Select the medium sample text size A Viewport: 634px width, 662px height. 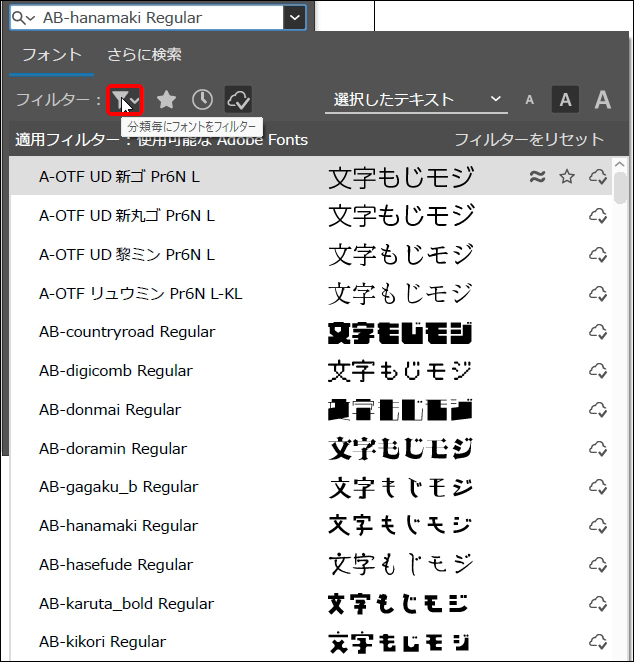point(565,100)
